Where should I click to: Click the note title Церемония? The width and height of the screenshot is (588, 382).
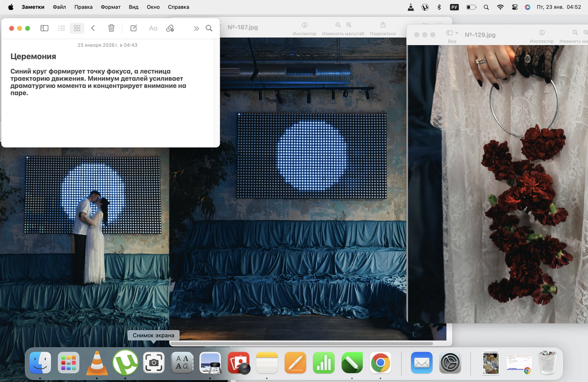pos(33,57)
